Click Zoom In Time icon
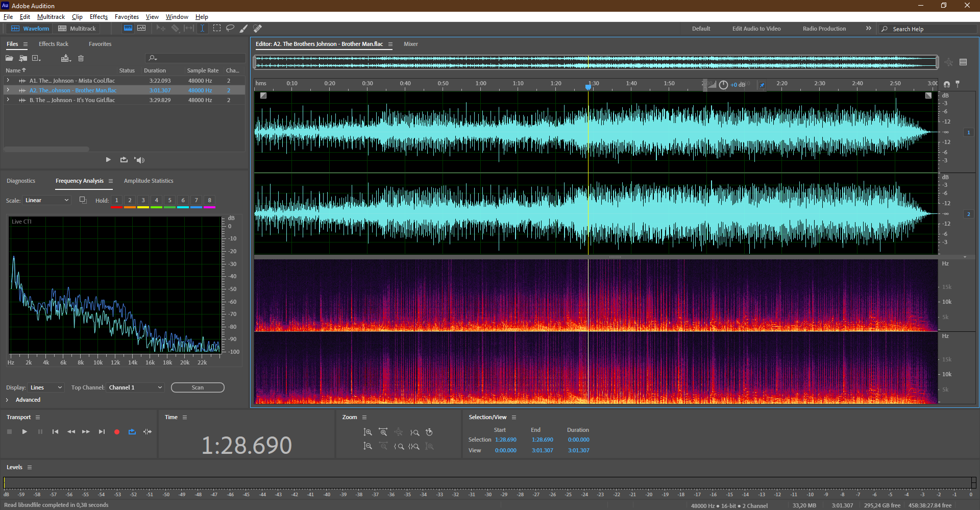The height and width of the screenshot is (510, 980). tap(383, 432)
